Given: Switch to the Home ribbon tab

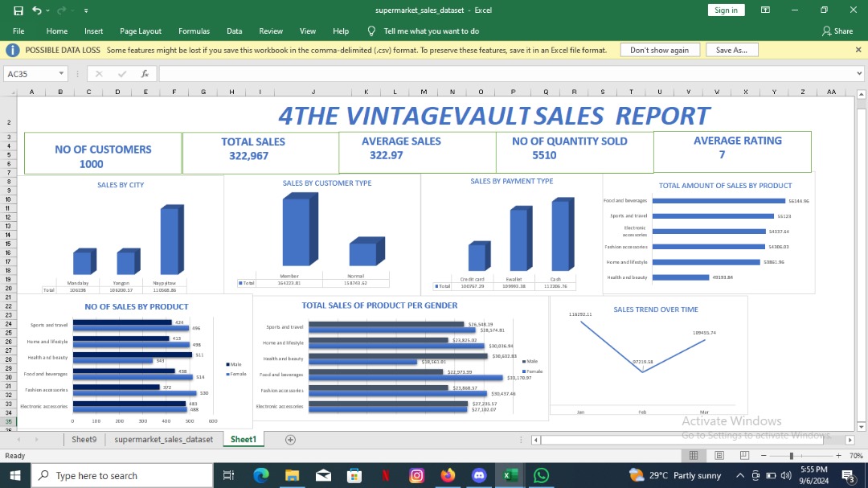Looking at the screenshot, I should 57,31.
